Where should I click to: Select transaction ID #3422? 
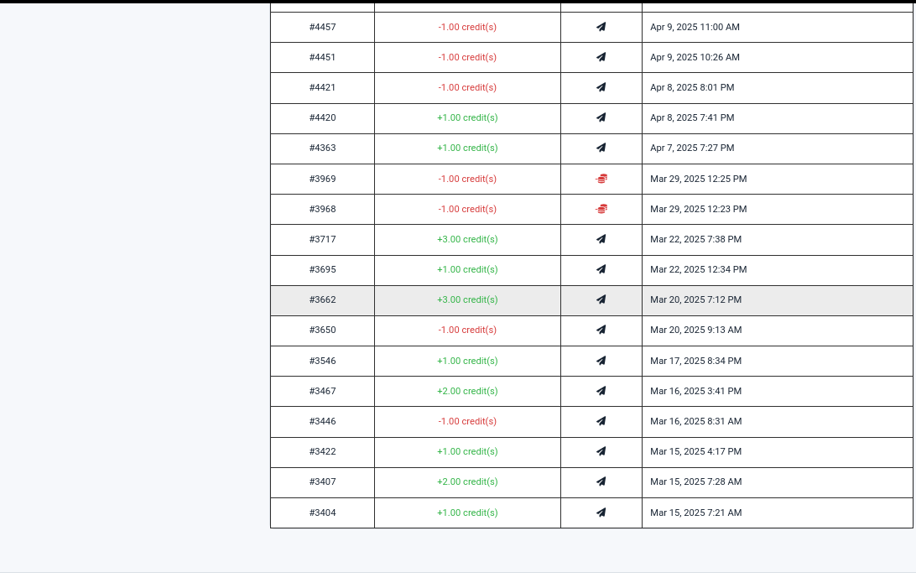point(322,451)
